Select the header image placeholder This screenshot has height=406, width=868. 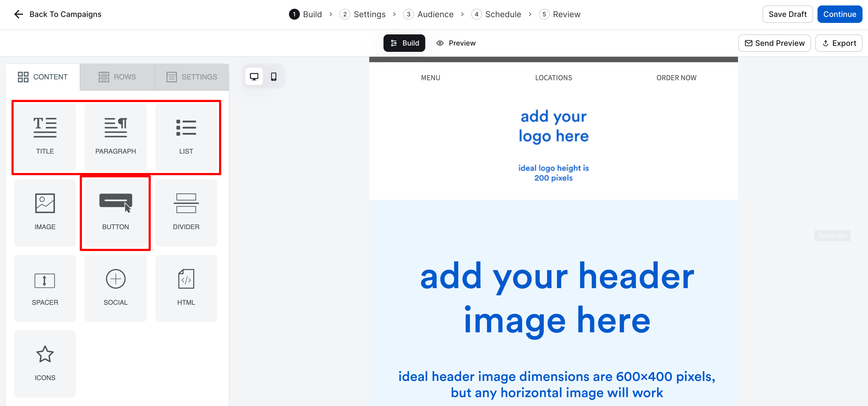[553, 303]
